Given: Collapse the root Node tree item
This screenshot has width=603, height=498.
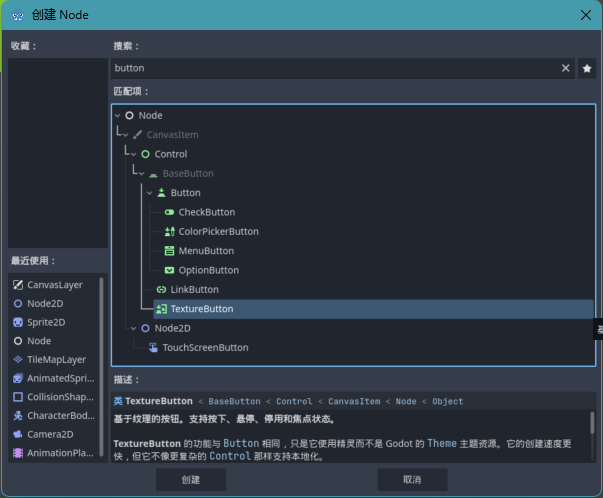Looking at the screenshot, I should (118, 115).
